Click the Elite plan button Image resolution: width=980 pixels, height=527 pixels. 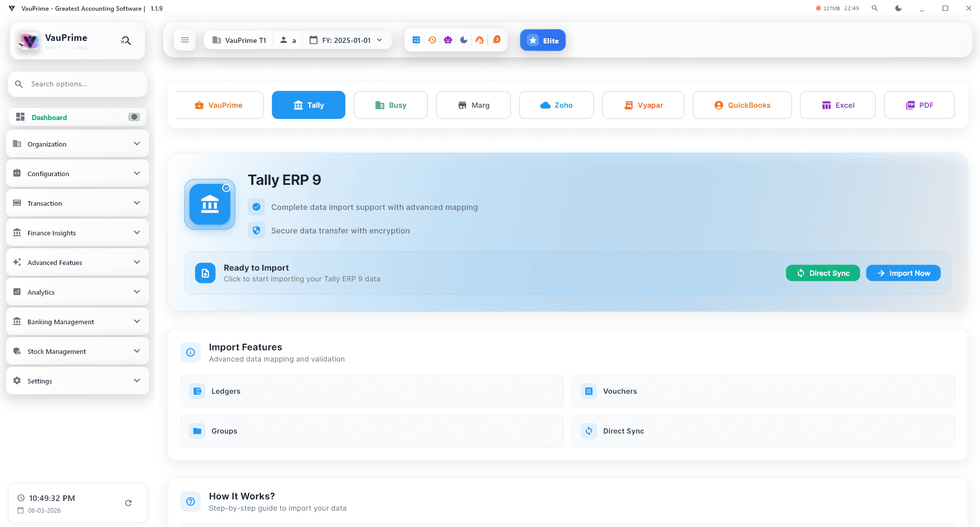(543, 40)
